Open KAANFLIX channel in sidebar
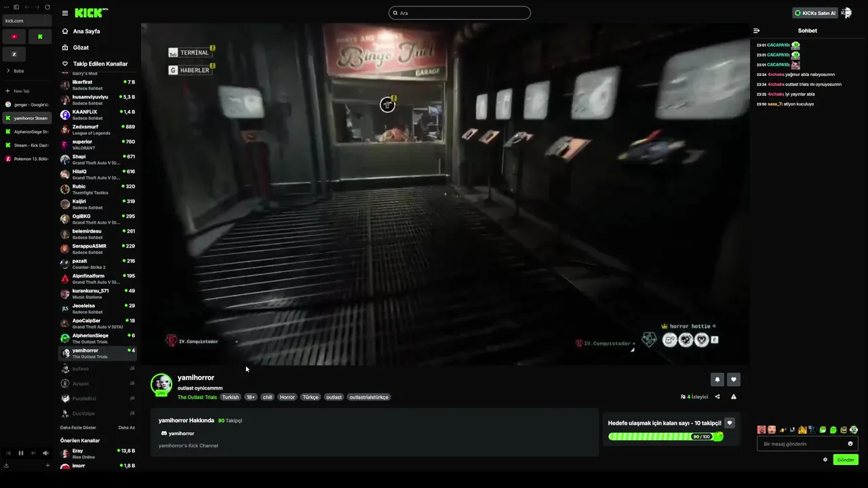This screenshot has width=868, height=488. pos(98,115)
